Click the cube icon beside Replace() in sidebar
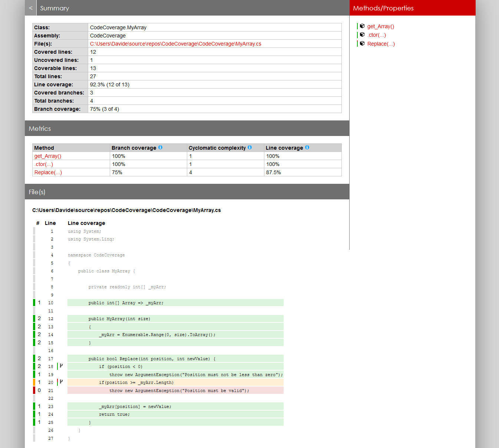 click(x=362, y=43)
